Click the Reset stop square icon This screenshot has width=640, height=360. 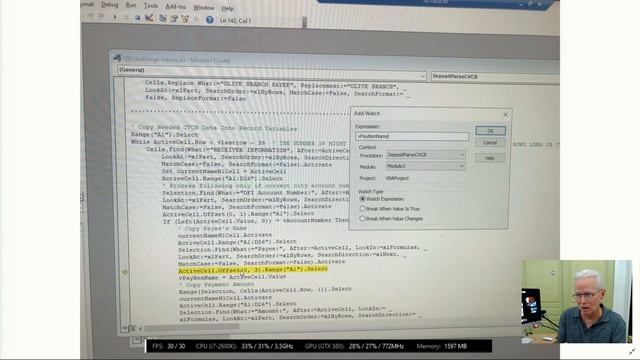click(138, 18)
